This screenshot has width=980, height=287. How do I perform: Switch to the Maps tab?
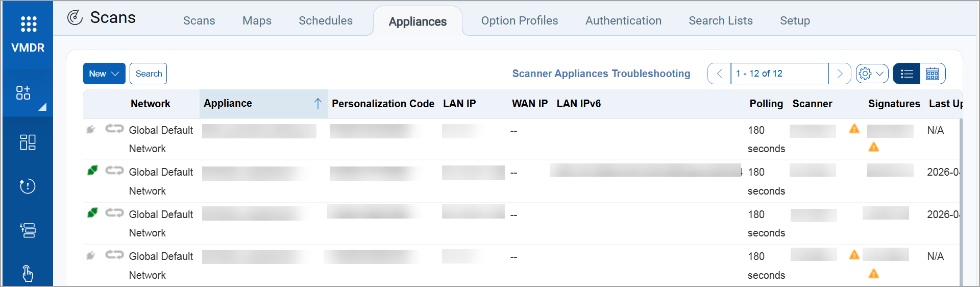257,20
